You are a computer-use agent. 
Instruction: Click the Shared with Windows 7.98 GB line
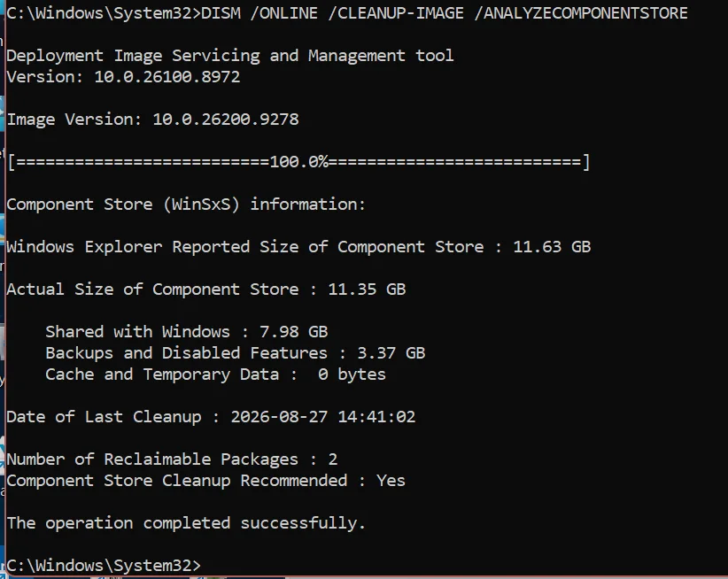pyautogui.click(x=187, y=332)
